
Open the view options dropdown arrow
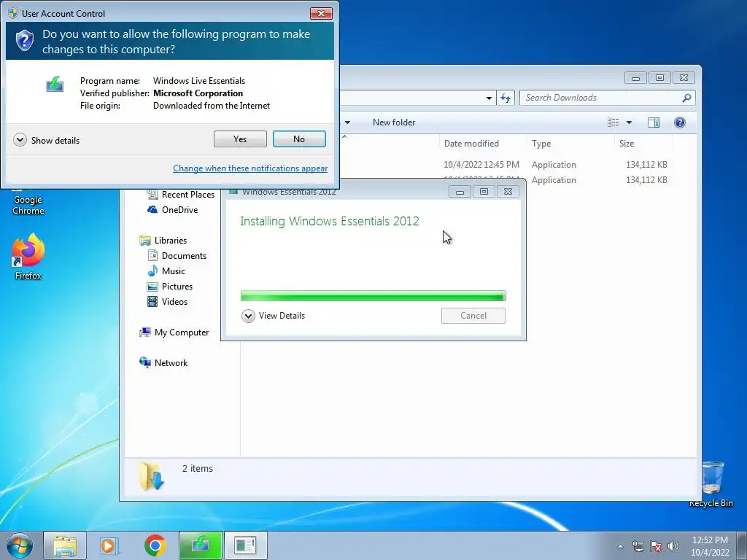pos(629,122)
